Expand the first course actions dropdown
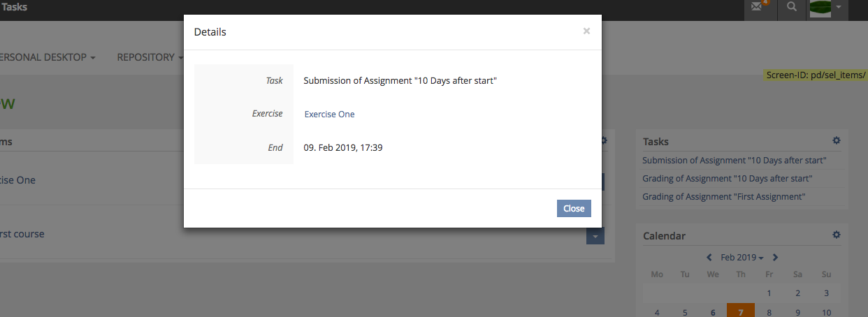 595,236
